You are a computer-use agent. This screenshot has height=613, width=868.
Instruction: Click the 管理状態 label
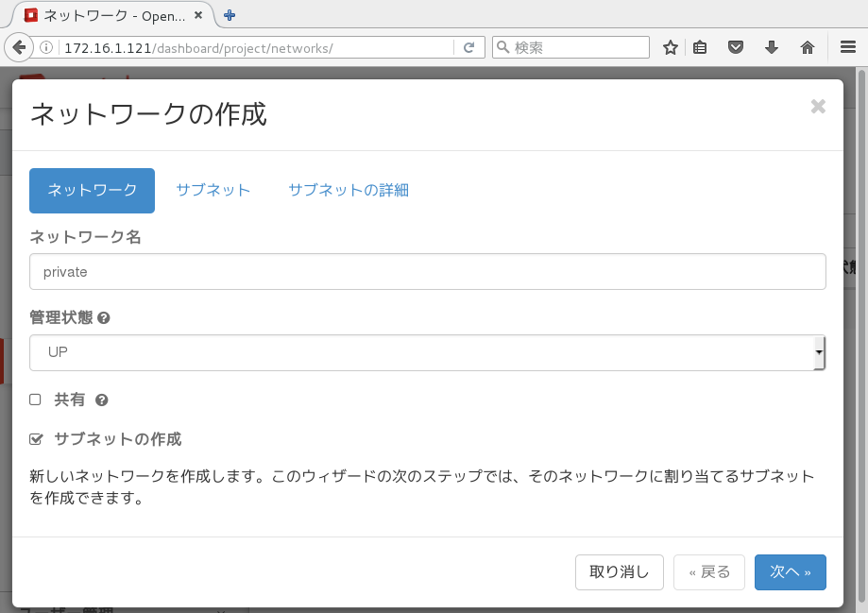60,317
